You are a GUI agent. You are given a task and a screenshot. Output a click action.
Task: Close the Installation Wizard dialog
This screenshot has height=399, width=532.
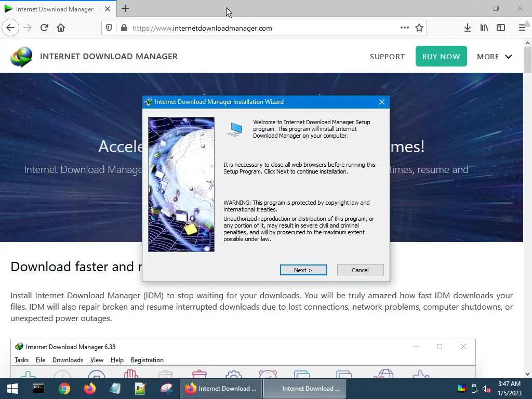(382, 102)
